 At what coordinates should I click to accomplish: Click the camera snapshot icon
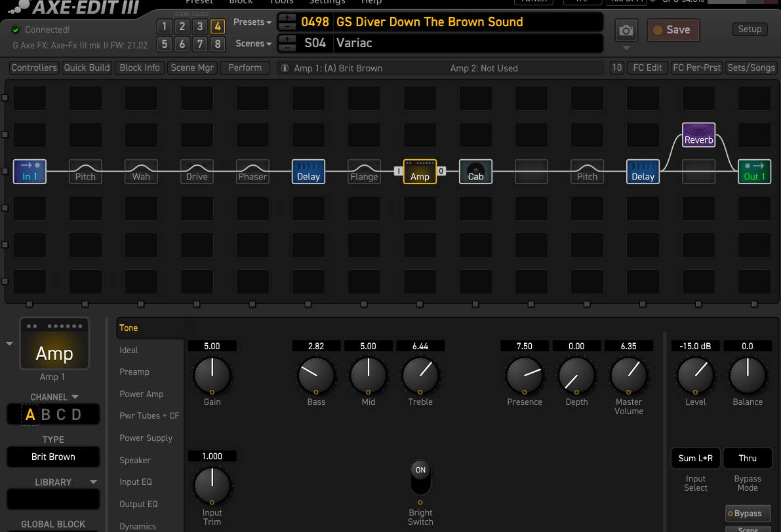tap(626, 31)
